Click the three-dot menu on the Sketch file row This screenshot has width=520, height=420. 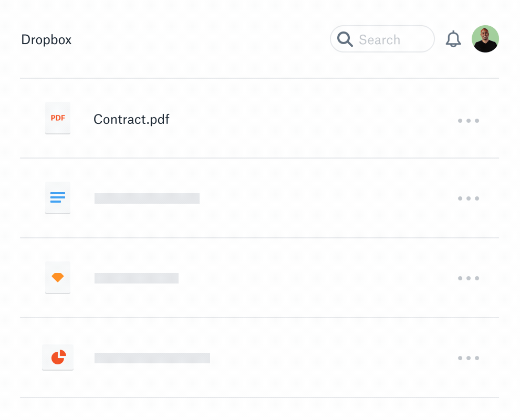point(468,278)
